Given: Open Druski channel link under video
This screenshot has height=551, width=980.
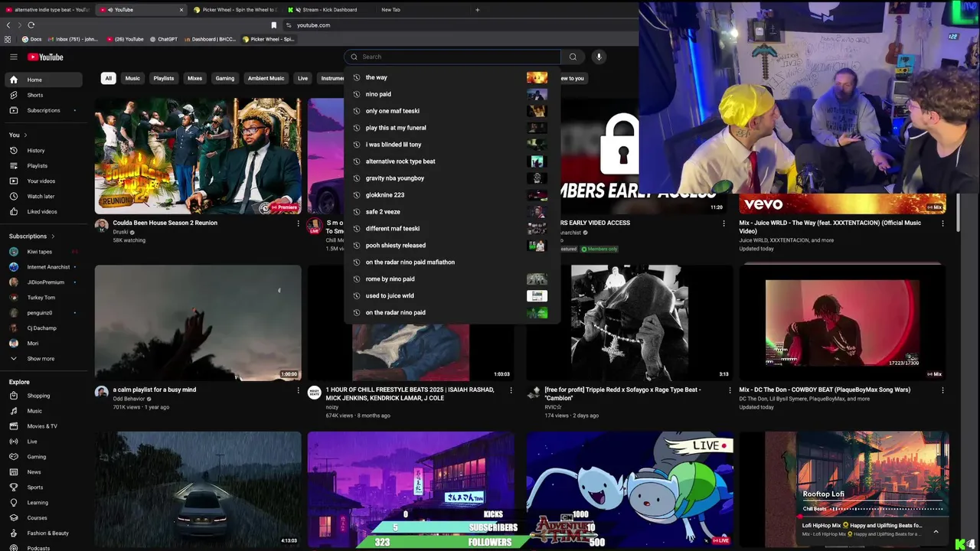Looking at the screenshot, I should [x=120, y=232].
